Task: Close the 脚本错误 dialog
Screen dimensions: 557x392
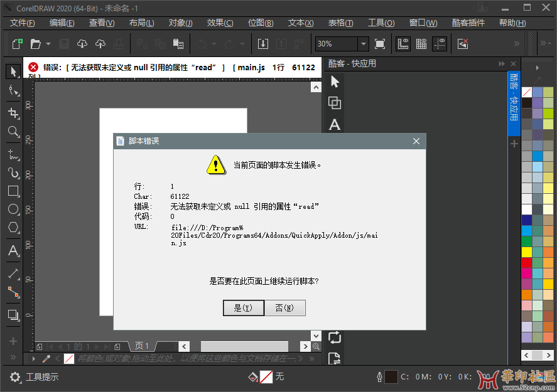Action: 416,141
